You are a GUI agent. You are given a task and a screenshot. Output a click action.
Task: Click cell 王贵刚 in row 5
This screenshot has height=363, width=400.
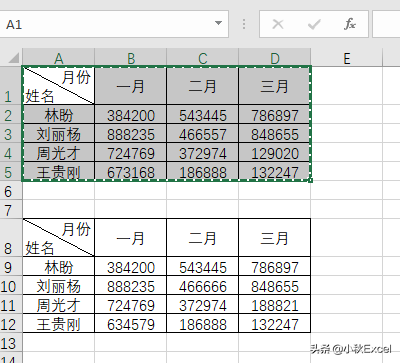(59, 171)
